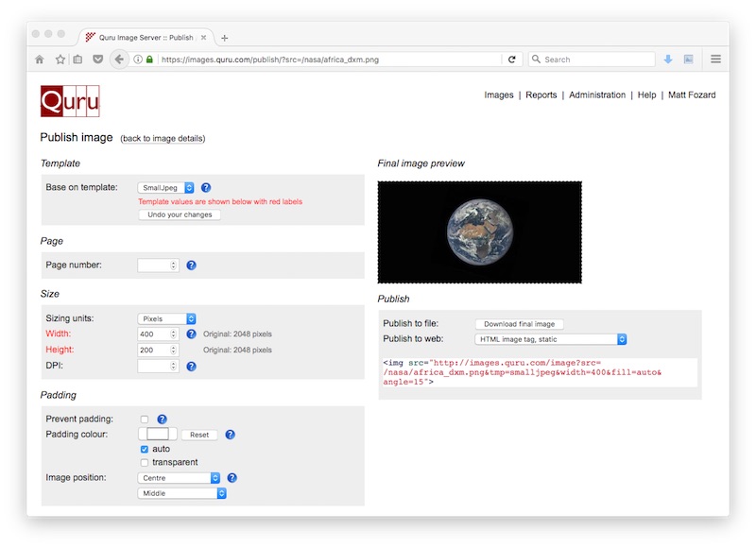Open the Images menu
The image size is (756, 548).
(x=499, y=94)
